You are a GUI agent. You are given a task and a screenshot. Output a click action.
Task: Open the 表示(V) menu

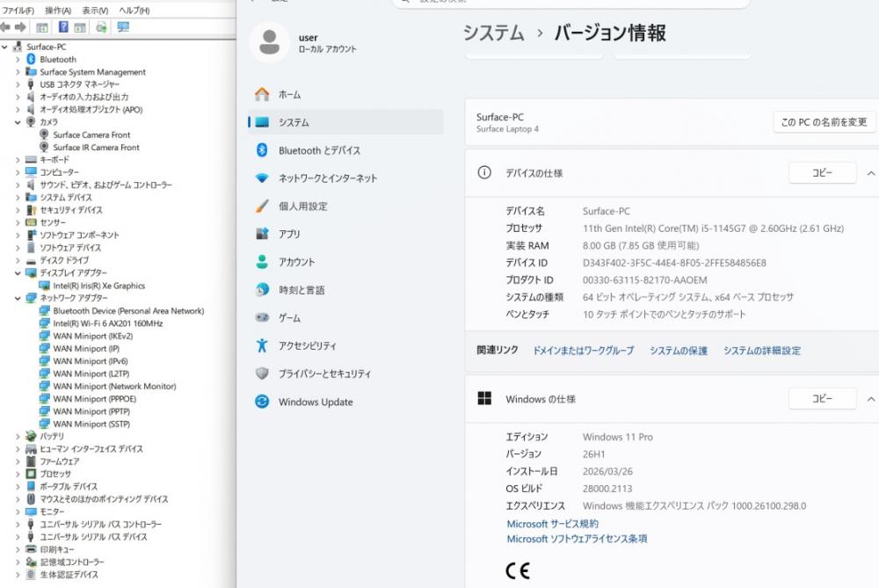click(x=95, y=10)
